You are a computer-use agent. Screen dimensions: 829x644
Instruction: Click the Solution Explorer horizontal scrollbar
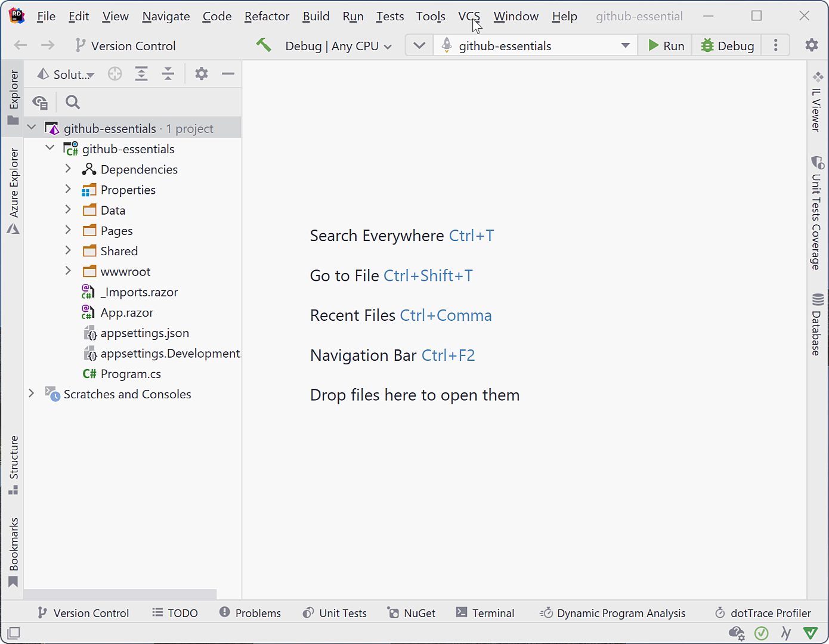tap(120, 595)
